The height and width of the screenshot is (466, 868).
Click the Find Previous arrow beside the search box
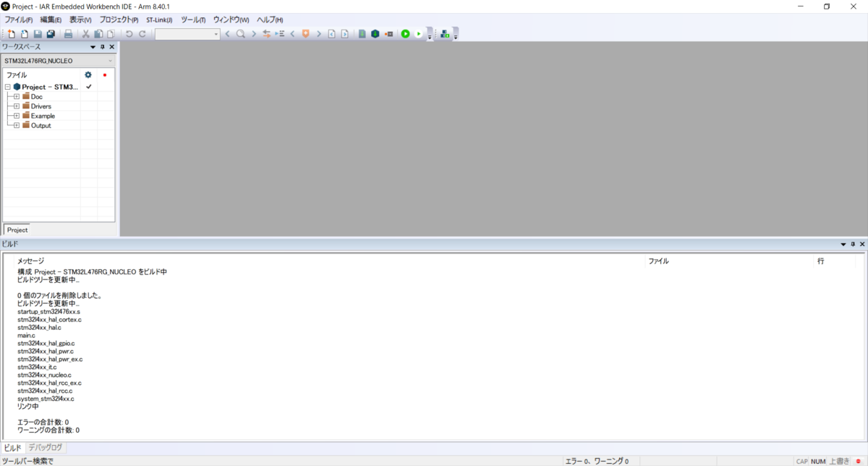(228, 34)
